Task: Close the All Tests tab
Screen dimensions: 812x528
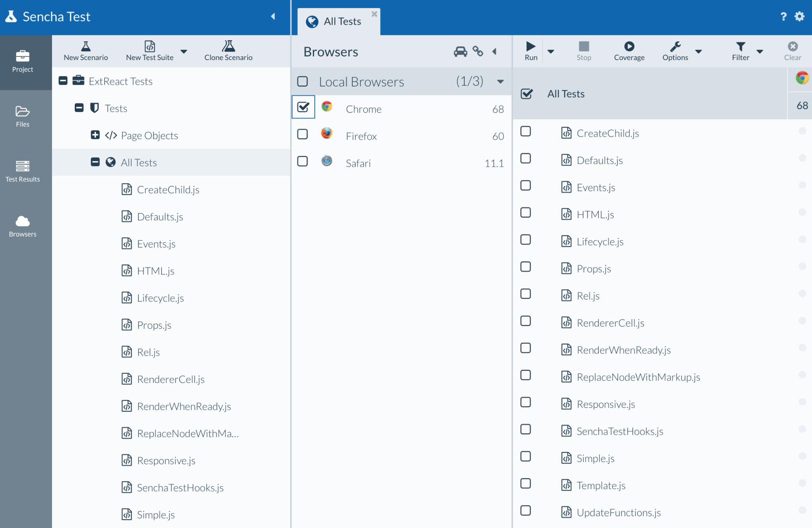Action: coord(375,14)
